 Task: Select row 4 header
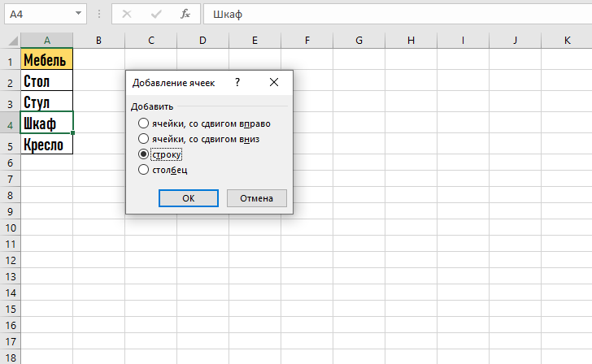coord(11,123)
